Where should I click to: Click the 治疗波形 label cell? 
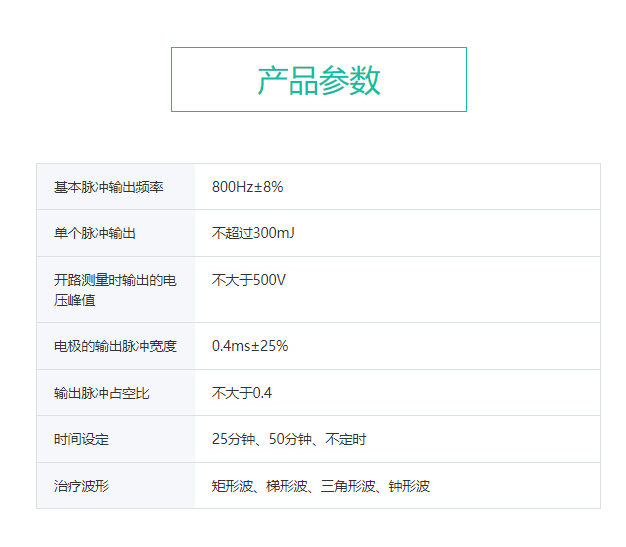(81, 486)
